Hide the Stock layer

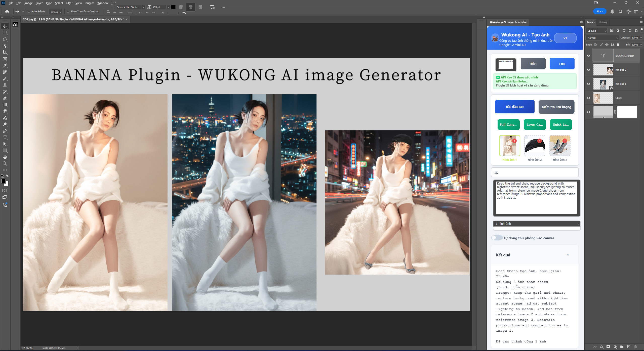coord(588,98)
